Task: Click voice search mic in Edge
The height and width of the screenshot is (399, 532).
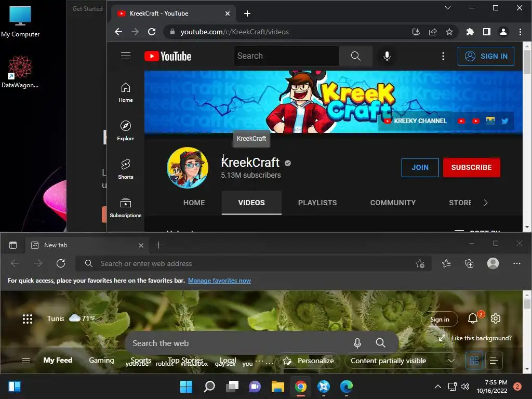Action: tap(357, 343)
